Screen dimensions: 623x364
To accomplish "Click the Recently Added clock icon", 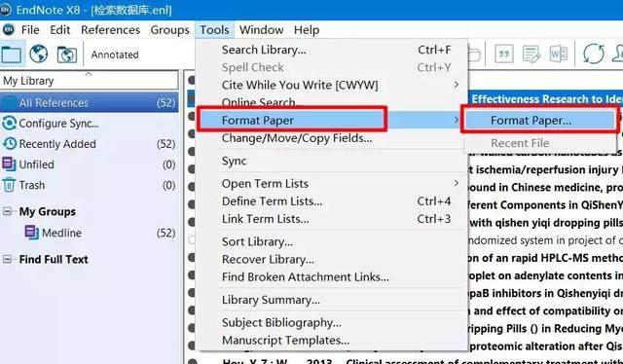I will pyautogui.click(x=10, y=143).
